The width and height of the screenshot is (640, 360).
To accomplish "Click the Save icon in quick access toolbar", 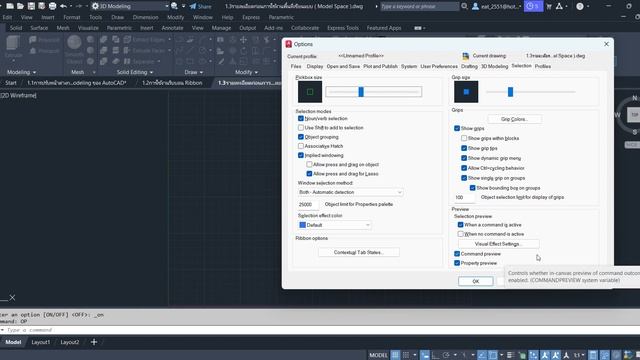I will tap(31, 6).
